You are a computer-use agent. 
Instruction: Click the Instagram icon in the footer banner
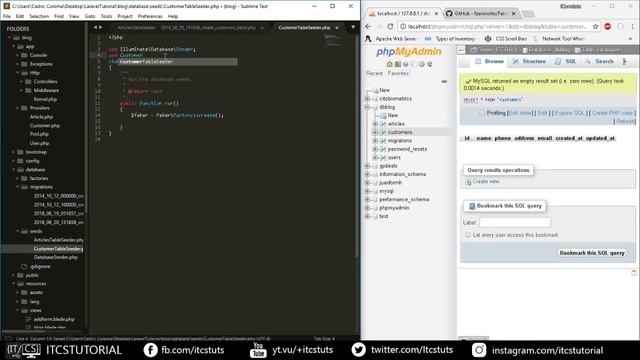coord(479,350)
